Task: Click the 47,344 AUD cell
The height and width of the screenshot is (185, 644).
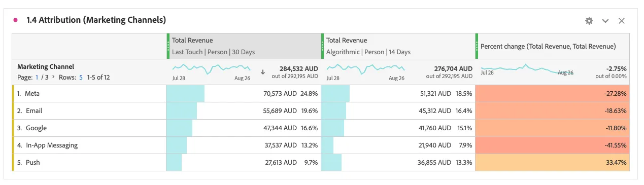Action: point(244,128)
